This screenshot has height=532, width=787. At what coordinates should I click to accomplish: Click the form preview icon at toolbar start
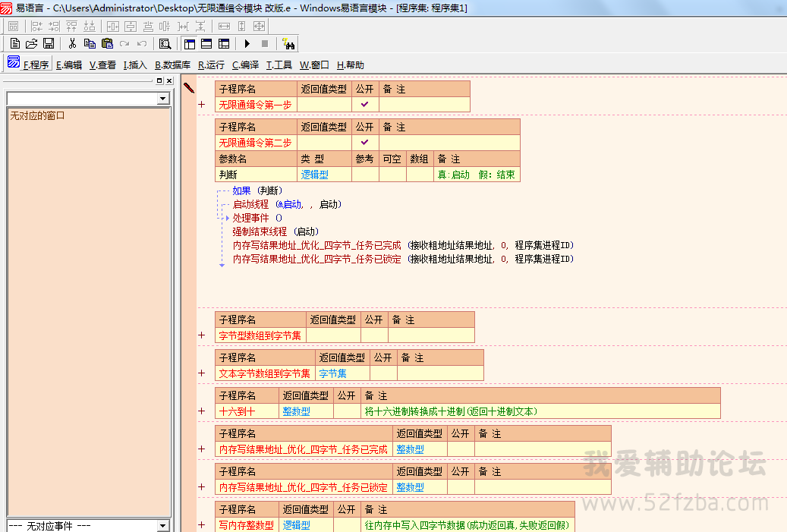click(14, 26)
